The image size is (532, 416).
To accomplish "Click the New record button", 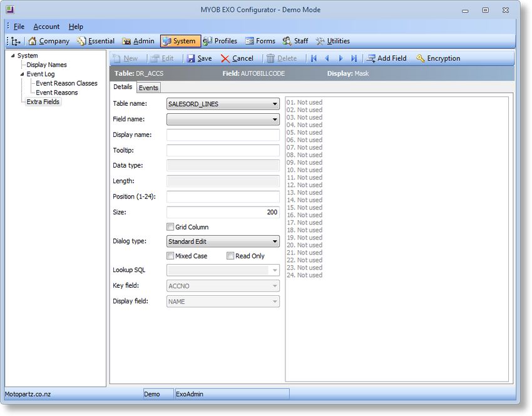I will click(x=125, y=58).
